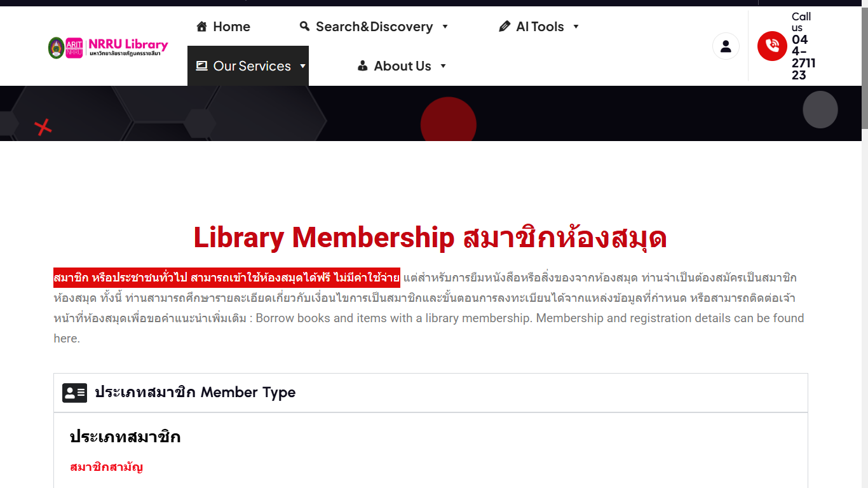Open the user account profile icon
This screenshot has height=488, width=868.
point(726,46)
